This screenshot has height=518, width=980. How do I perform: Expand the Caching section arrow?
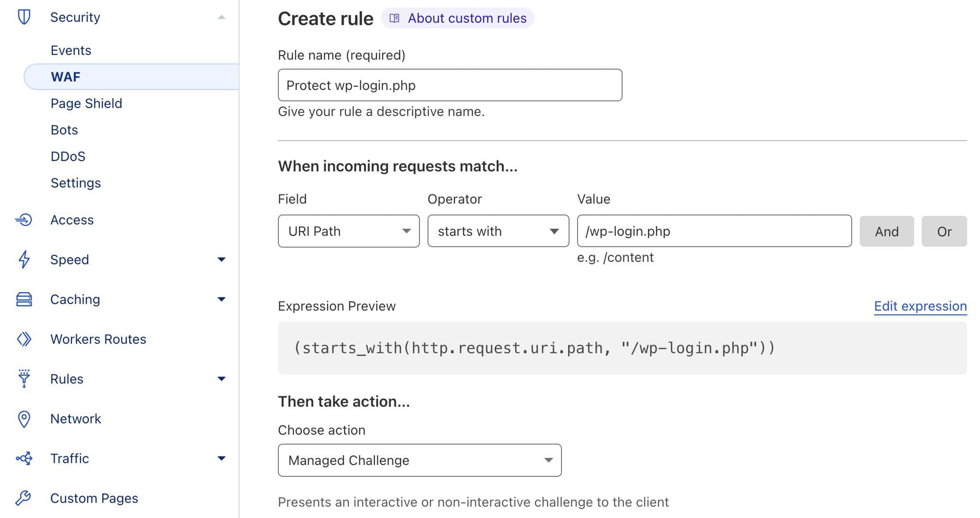(x=221, y=299)
